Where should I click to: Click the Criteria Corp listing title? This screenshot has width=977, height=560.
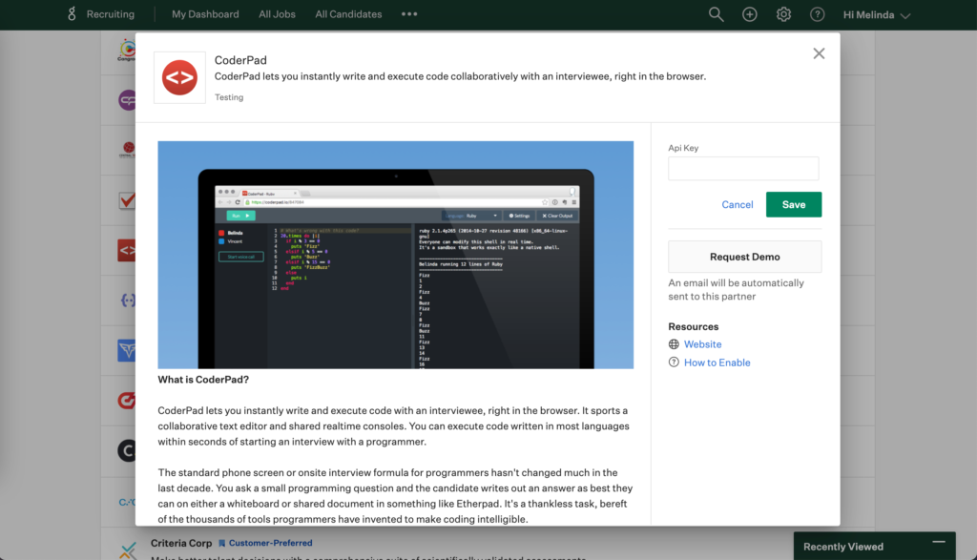[180, 543]
